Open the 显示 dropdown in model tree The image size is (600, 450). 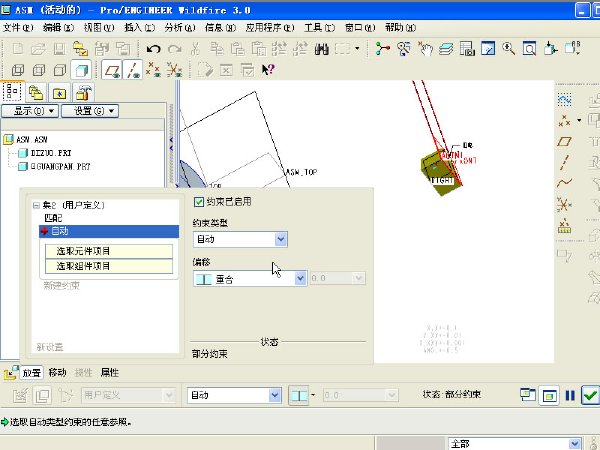pyautogui.click(x=30, y=111)
